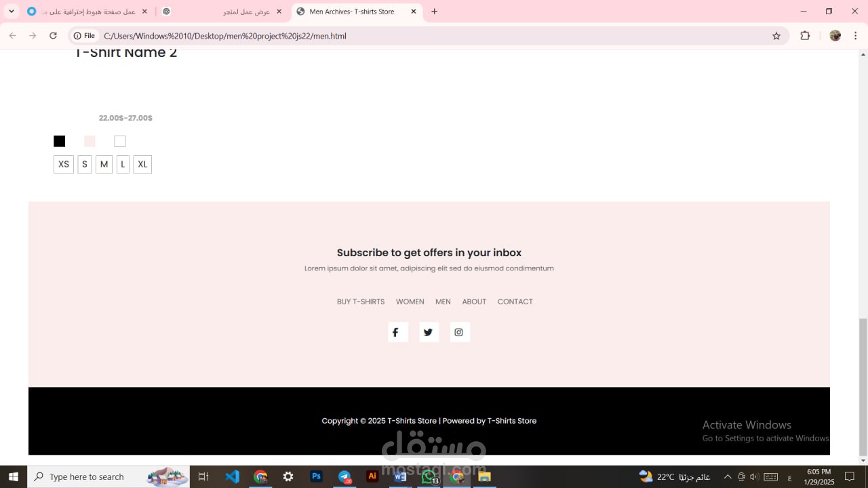Screen dimensions: 868x488
Task: Open Photoshop from taskbar
Action: (316, 476)
